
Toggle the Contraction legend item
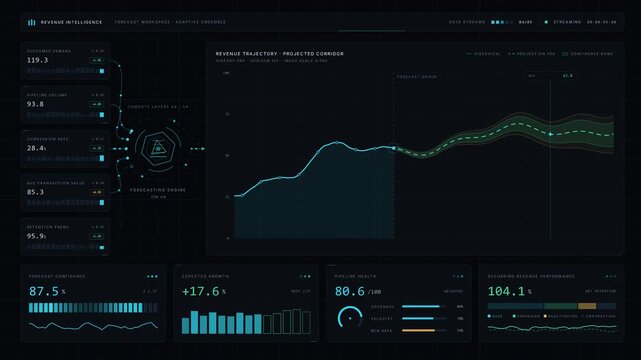tap(598, 316)
